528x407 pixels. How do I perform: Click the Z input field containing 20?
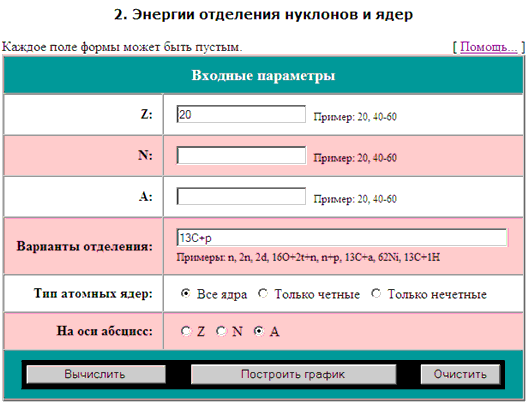[x=241, y=114]
